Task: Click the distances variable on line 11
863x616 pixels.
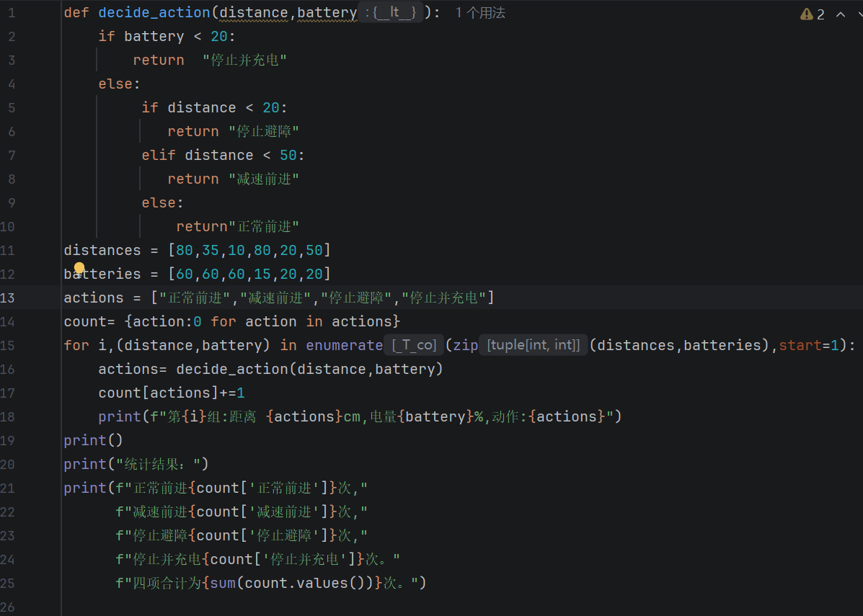Action: tap(102, 250)
